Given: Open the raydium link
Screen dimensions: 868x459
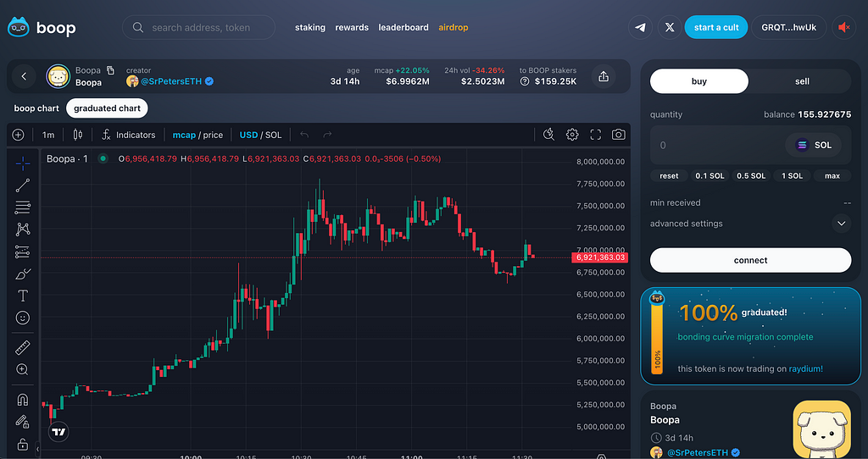Looking at the screenshot, I should [805, 368].
